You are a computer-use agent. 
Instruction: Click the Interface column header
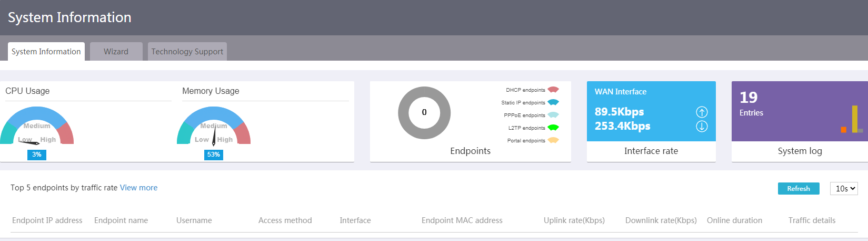pos(355,220)
